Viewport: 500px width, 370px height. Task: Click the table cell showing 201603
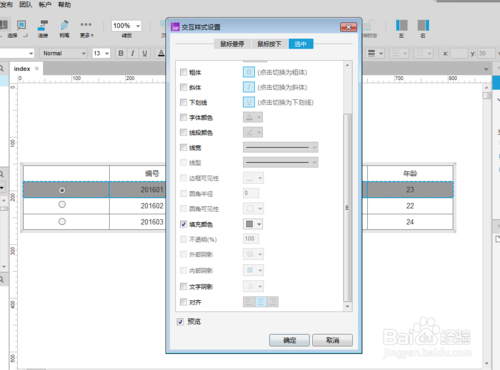(138, 222)
